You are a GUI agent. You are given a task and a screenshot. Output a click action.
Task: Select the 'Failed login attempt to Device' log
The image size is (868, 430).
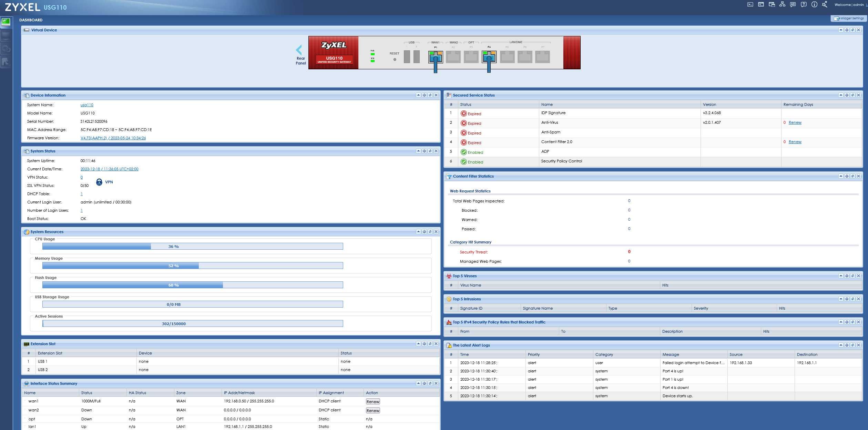[693, 363]
